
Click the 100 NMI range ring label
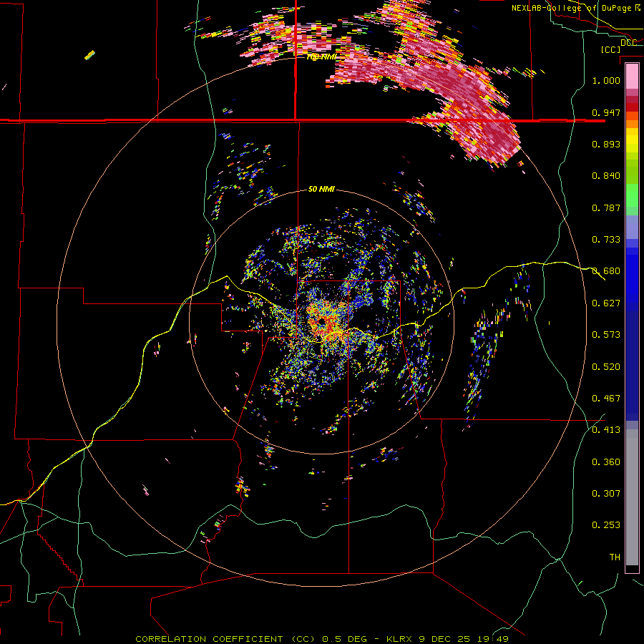coord(321,57)
